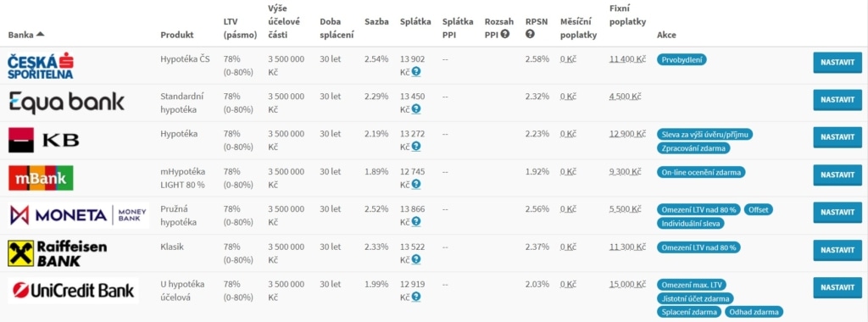Viewport: 868px width, 322px height.
Task: Click the 15 000 Kč fixed fees for UniCredit
Action: 627,285
